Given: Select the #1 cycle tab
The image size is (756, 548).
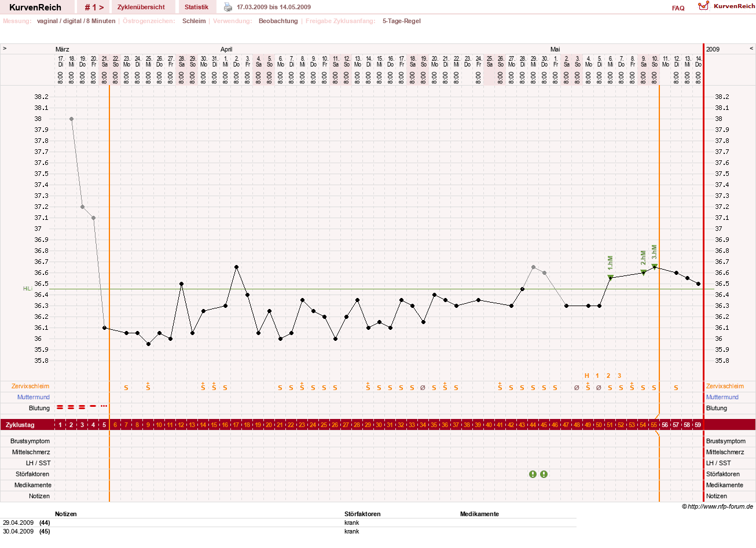Looking at the screenshot, I should [94, 7].
